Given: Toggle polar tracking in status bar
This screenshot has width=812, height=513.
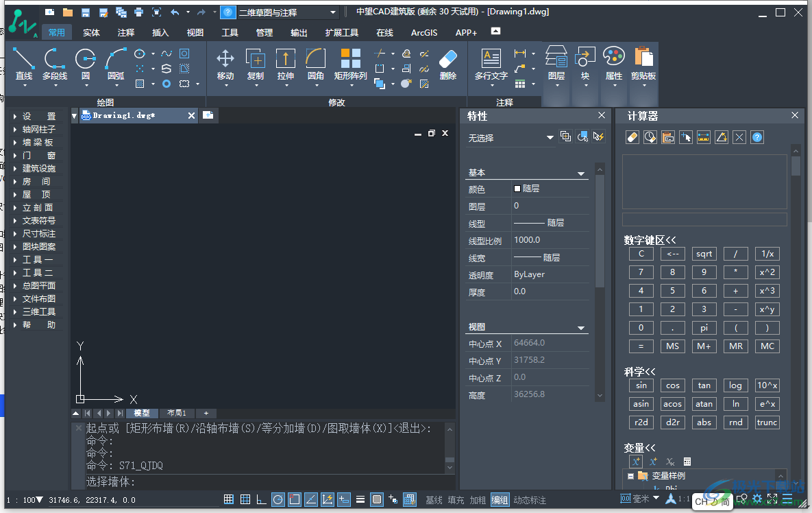Looking at the screenshot, I should click(x=278, y=499).
